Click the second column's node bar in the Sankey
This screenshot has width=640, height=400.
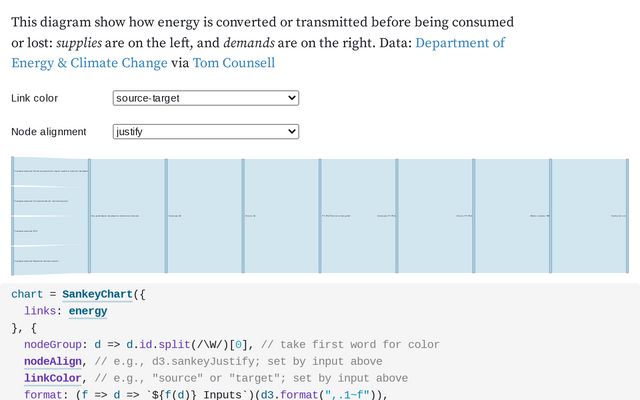[x=89, y=216]
